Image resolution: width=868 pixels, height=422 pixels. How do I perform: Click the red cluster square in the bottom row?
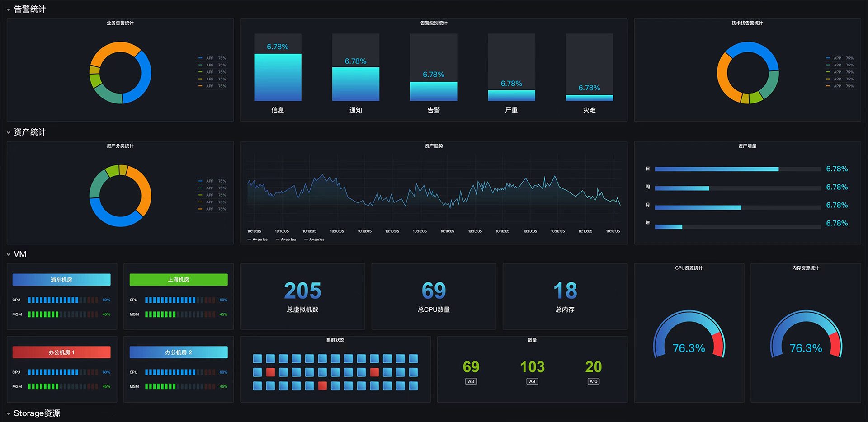point(322,386)
